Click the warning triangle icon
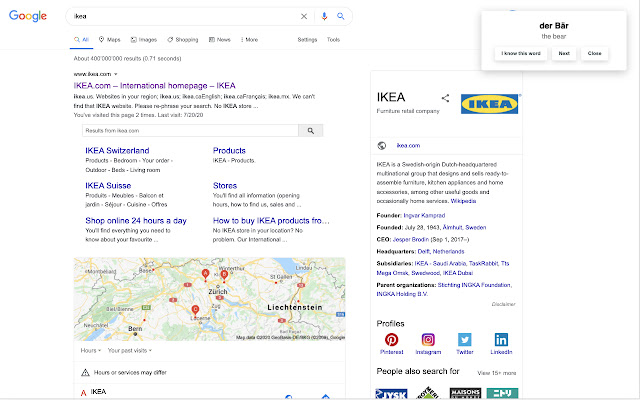Viewport: 640px width, 400px height. coord(85,372)
